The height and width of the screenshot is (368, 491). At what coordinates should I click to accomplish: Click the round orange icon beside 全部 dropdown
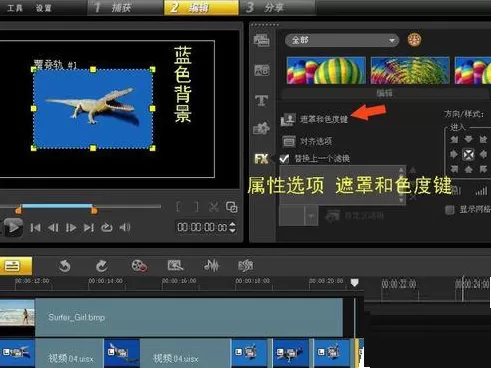(414, 40)
